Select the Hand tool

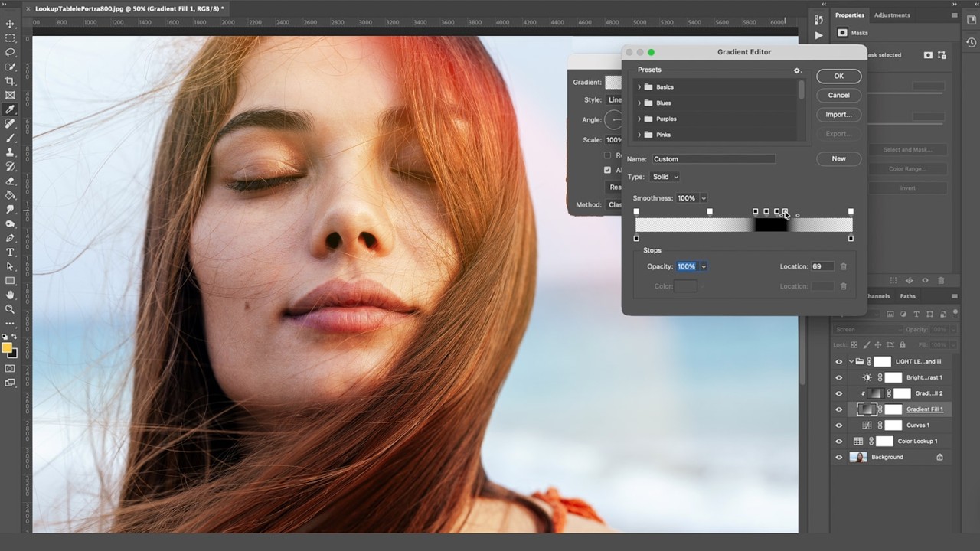pyautogui.click(x=10, y=295)
